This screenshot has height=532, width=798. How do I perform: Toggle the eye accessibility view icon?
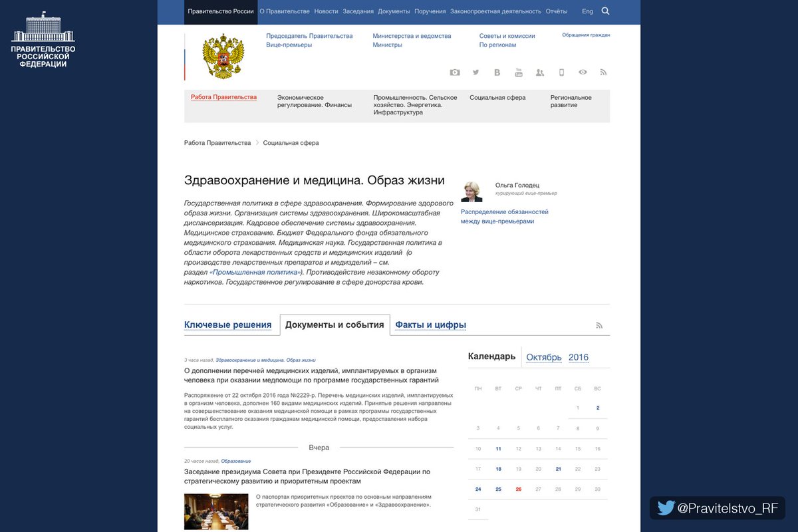point(583,72)
